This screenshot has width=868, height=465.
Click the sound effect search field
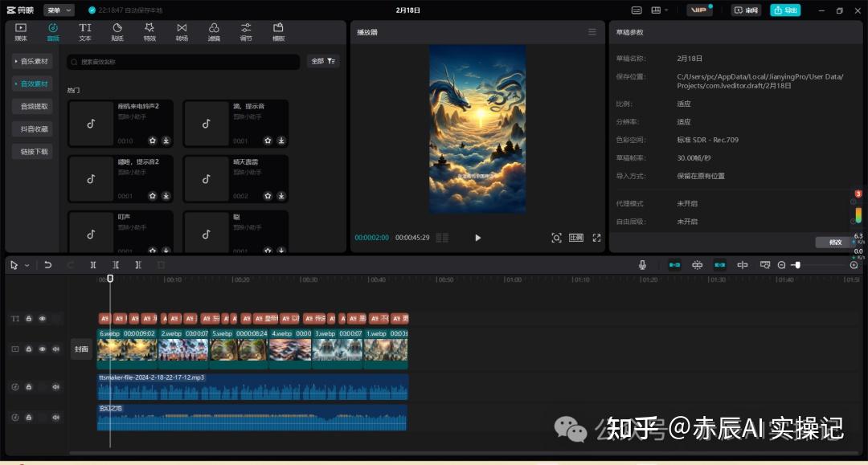[x=183, y=61]
